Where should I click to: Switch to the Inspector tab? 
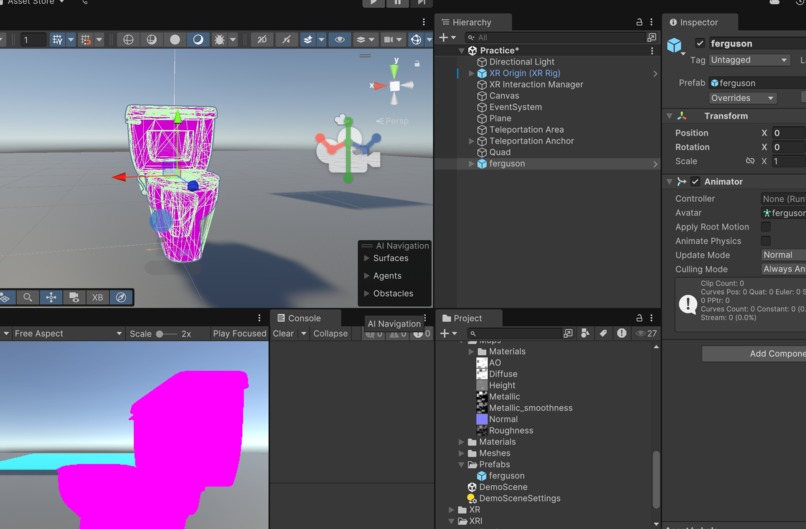point(699,22)
